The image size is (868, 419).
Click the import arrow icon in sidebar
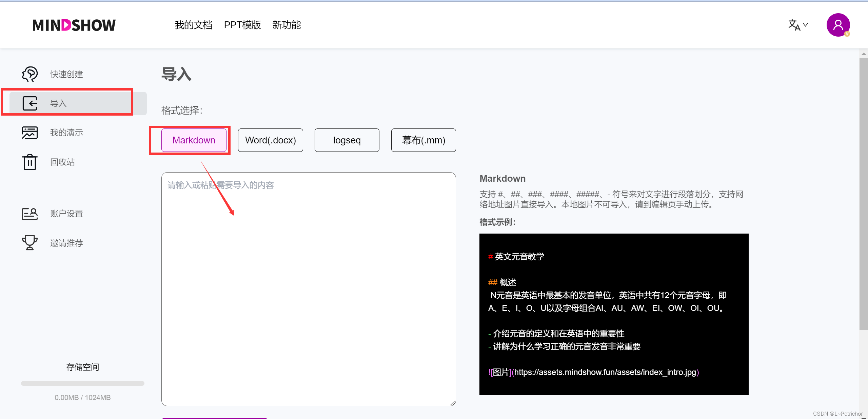coord(30,103)
